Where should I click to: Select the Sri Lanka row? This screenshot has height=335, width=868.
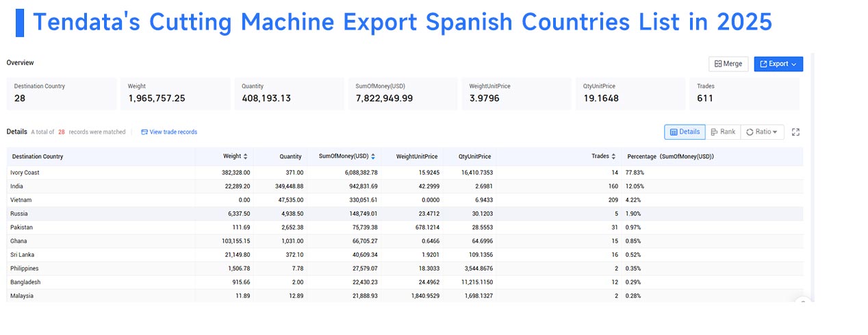405,255
